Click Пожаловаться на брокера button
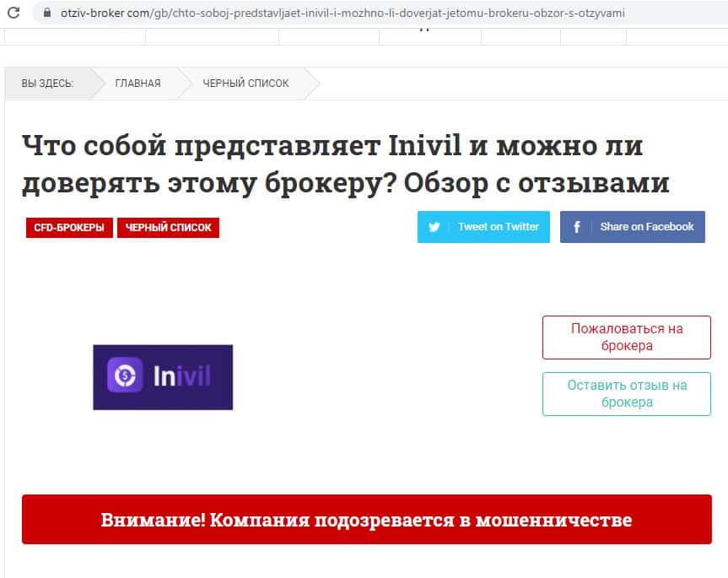 coord(626,338)
